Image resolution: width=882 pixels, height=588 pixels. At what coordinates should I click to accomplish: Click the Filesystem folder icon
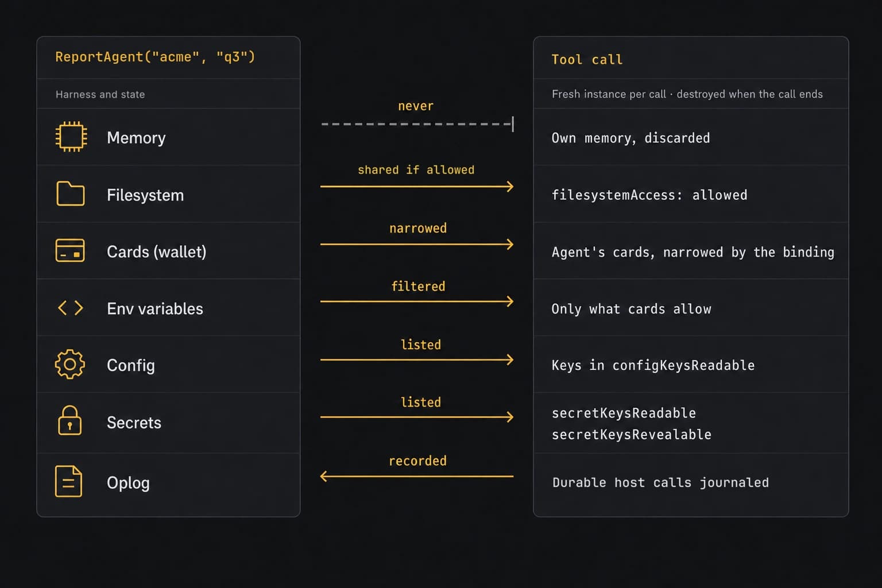click(71, 194)
